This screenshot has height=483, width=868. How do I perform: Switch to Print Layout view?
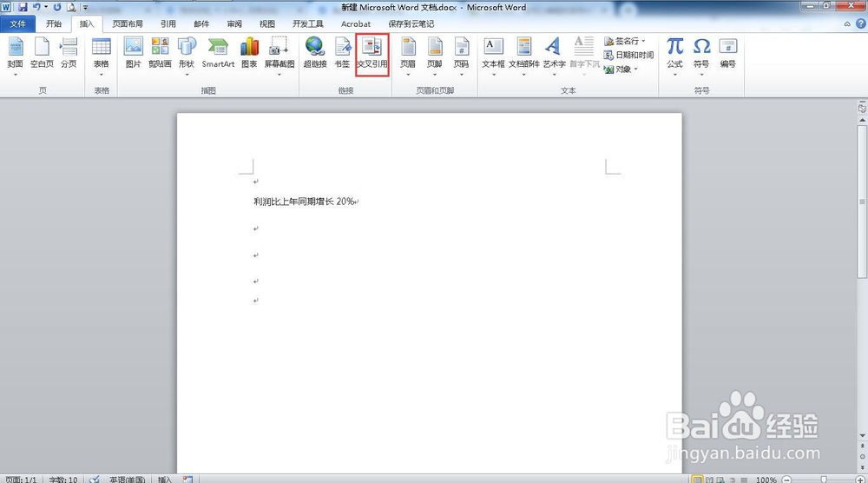pyautogui.click(x=698, y=480)
